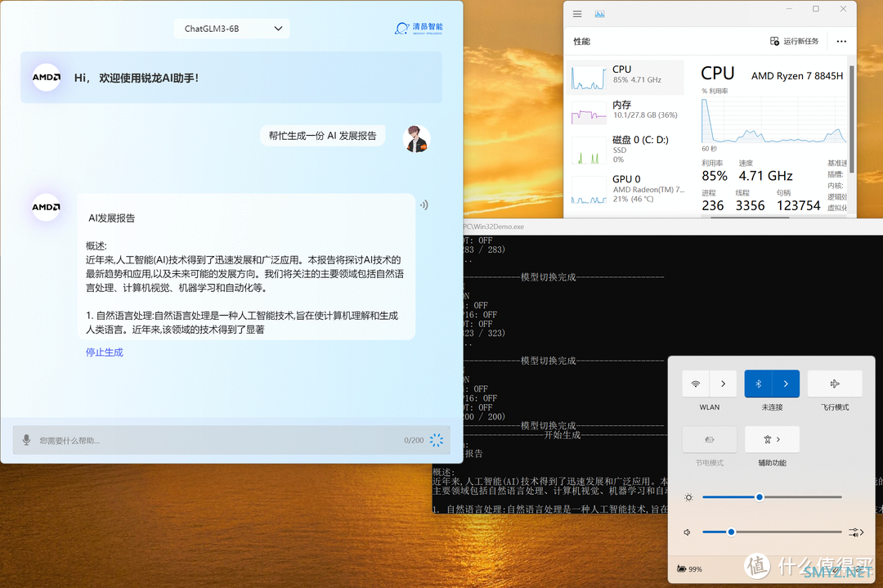
Task: Click the loading spinner icon in chat input
Action: pyautogui.click(x=437, y=441)
